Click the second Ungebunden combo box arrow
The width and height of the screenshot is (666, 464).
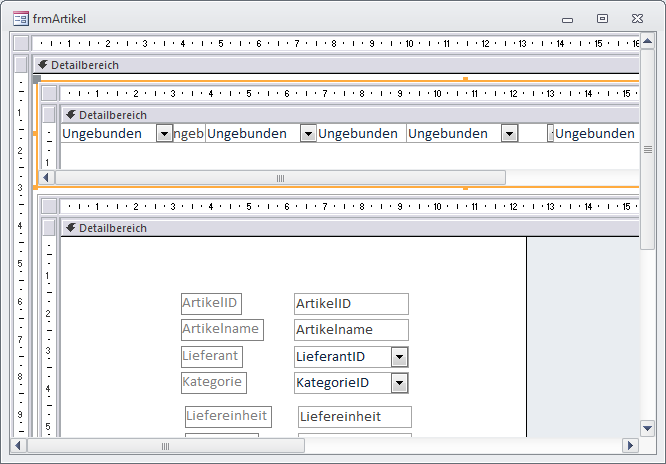[308, 134]
